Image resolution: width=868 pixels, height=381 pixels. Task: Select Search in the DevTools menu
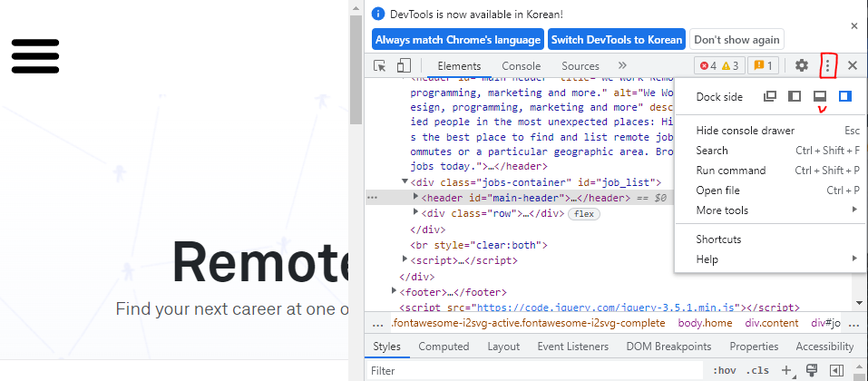click(x=768, y=151)
